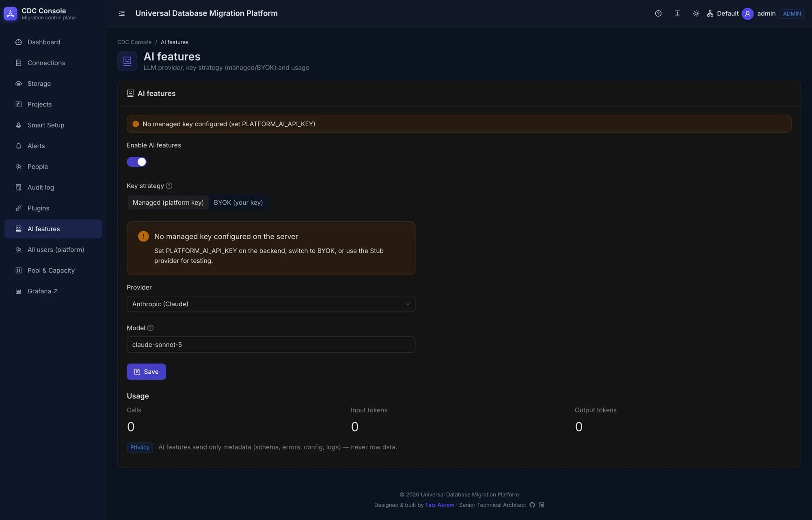Go to Dashboard in the sidebar
The image size is (812, 520).
(53, 42)
